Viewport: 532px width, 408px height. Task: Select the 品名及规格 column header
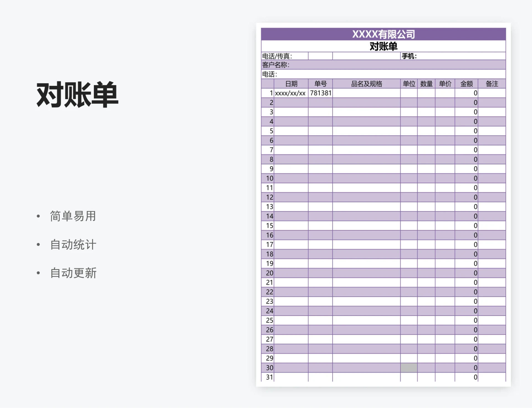(x=366, y=84)
